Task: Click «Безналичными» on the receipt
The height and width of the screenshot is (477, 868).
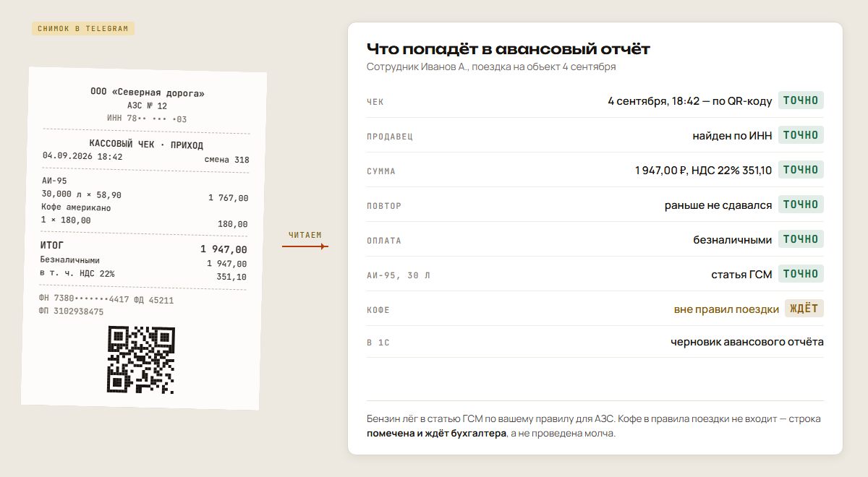Action: coord(69,259)
